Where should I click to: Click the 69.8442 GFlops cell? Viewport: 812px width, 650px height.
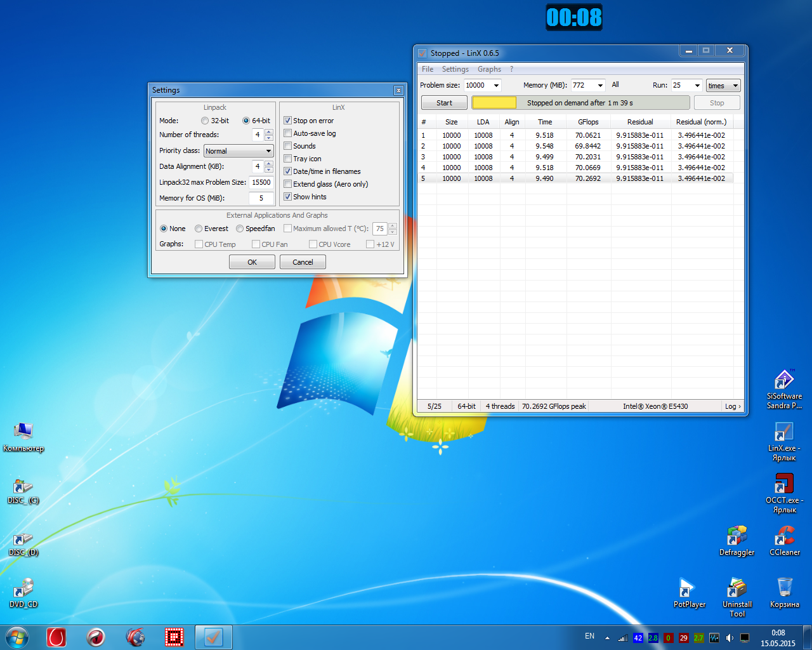point(588,146)
